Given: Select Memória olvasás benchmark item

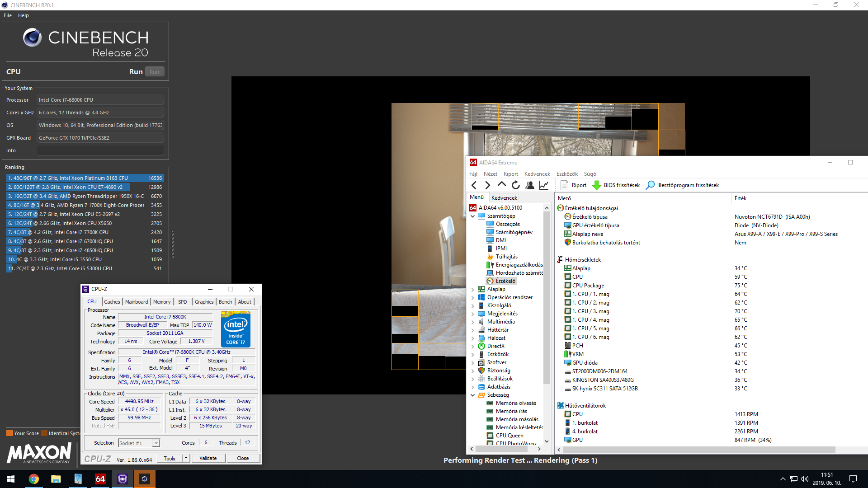Looking at the screenshot, I should 511,403.
